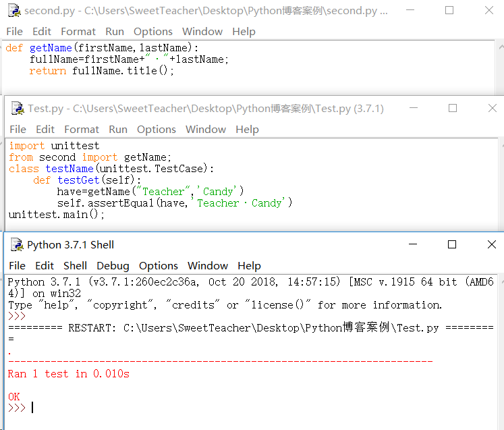Click 'Ran 1 test in 0.010s' output
Screen dimensions: 504x430
[x=68, y=374]
